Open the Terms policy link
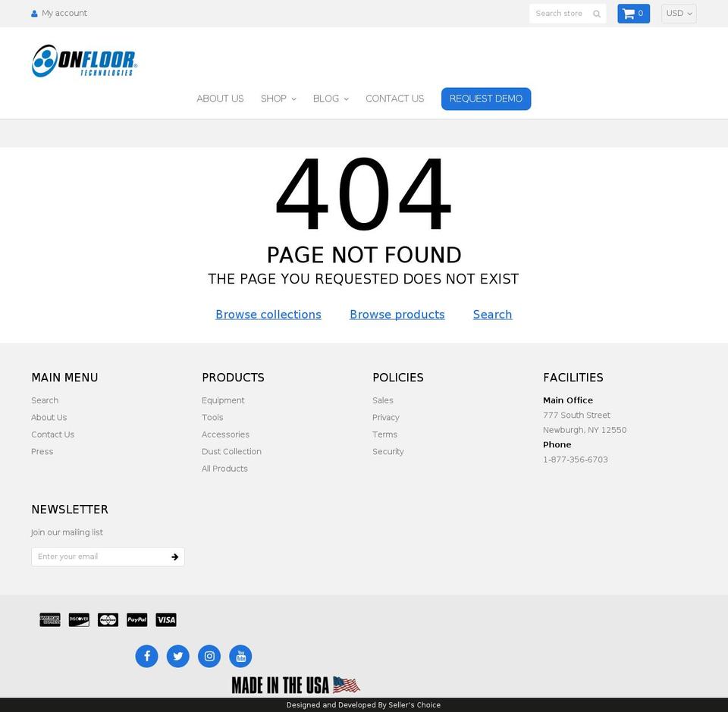Image resolution: width=728 pixels, height=712 pixels. 384,434
